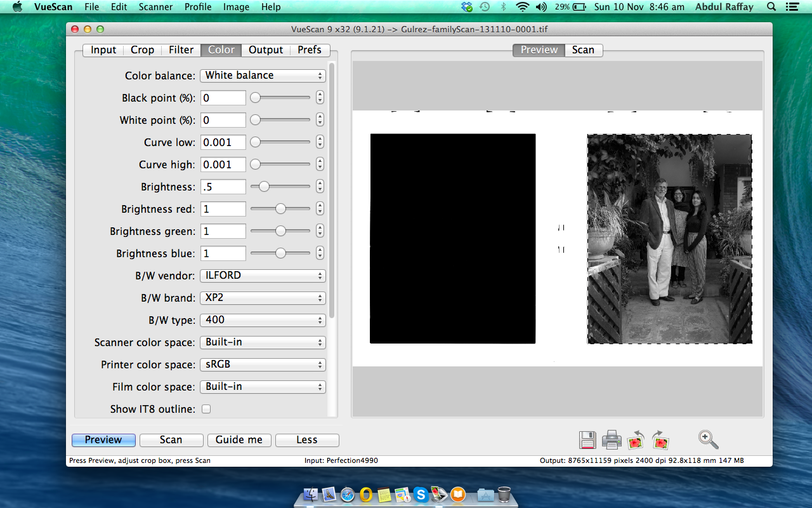The width and height of the screenshot is (812, 508).
Task: Open Finder from the dock
Action: click(311, 494)
